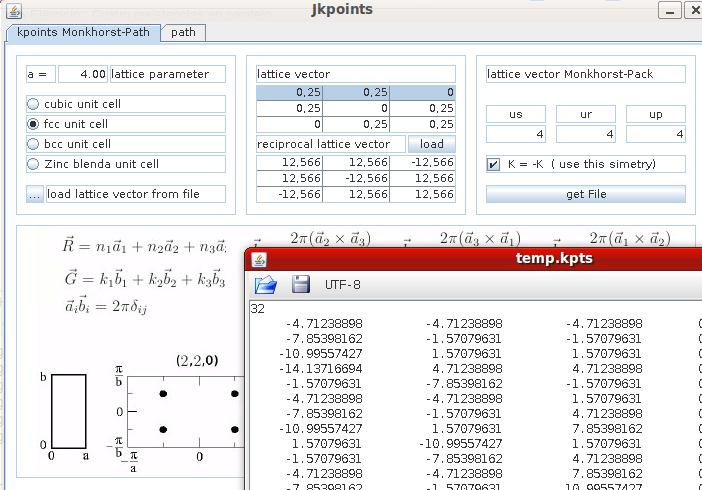This screenshot has height=490, width=702.
Task: Click the floppy disk save icon
Action: point(299,285)
